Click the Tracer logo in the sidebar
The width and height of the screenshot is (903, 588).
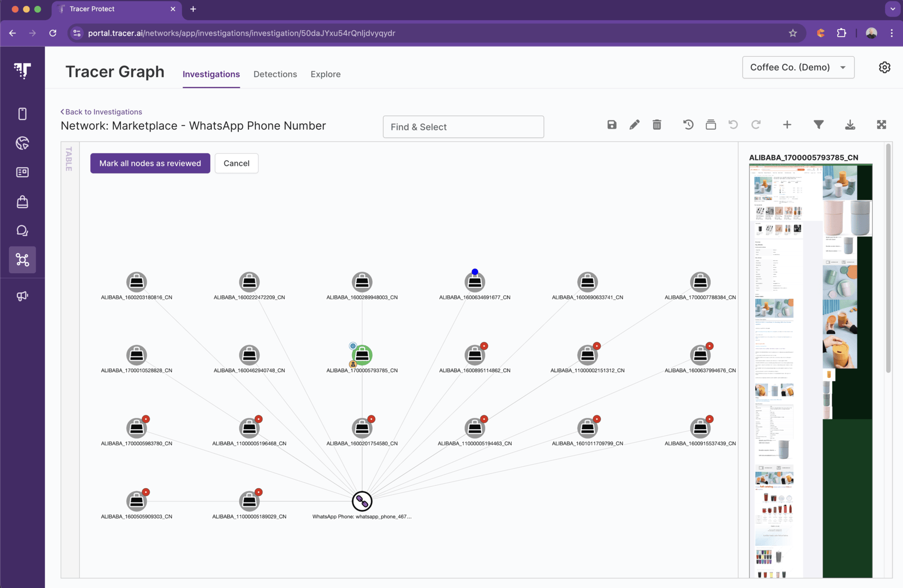23,70
